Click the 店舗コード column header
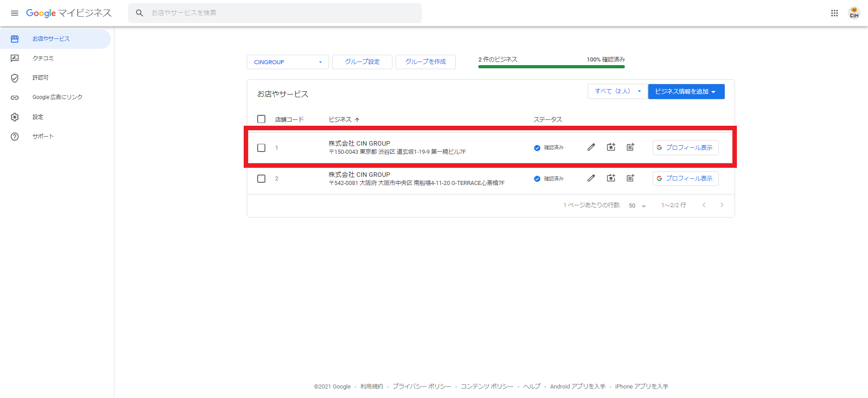 pos(289,120)
